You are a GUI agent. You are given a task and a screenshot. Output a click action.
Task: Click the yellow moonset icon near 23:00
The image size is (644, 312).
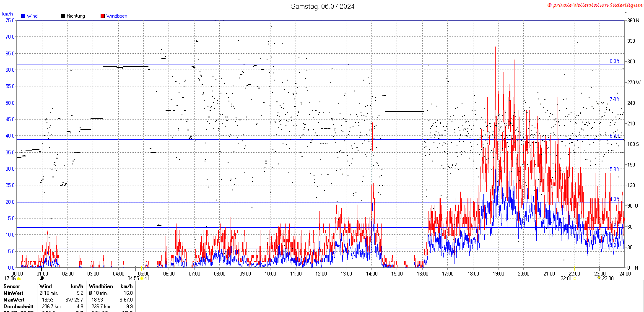(x=599, y=278)
